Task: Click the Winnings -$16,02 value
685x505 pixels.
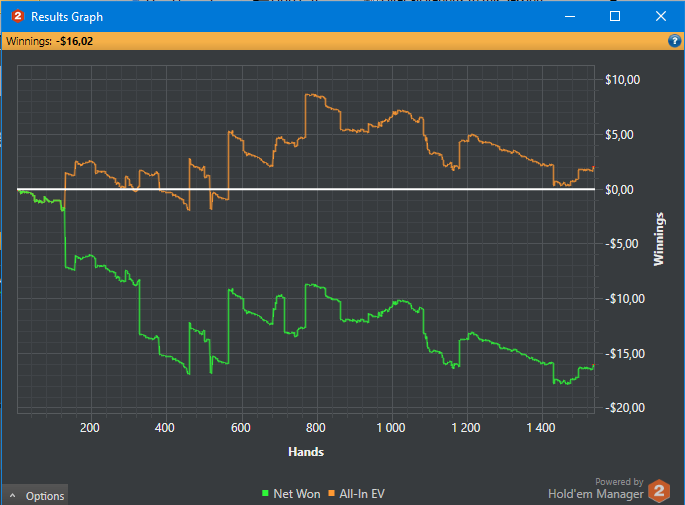Action: [x=75, y=41]
